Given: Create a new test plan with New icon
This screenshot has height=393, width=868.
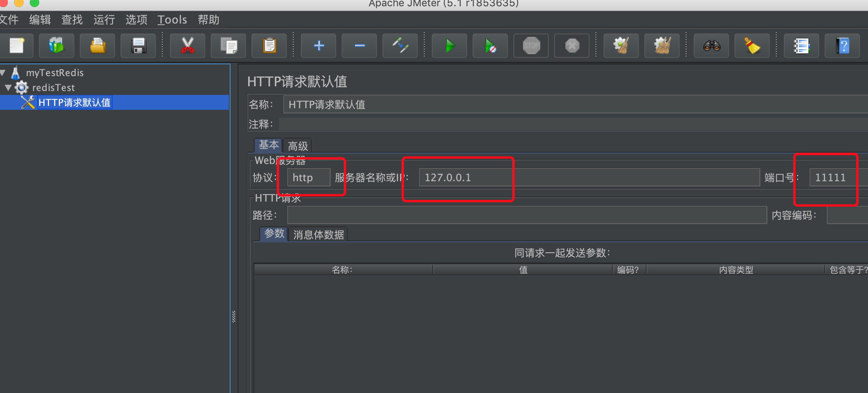Looking at the screenshot, I should click(16, 46).
